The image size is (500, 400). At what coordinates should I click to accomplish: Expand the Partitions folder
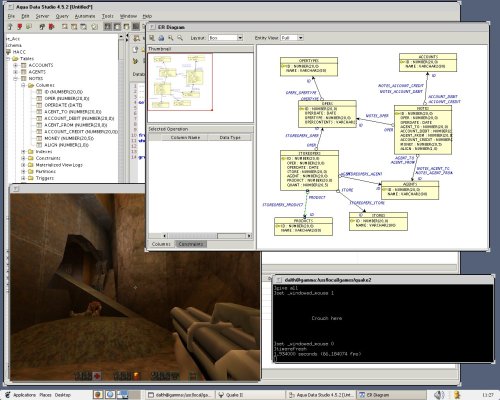[23, 172]
